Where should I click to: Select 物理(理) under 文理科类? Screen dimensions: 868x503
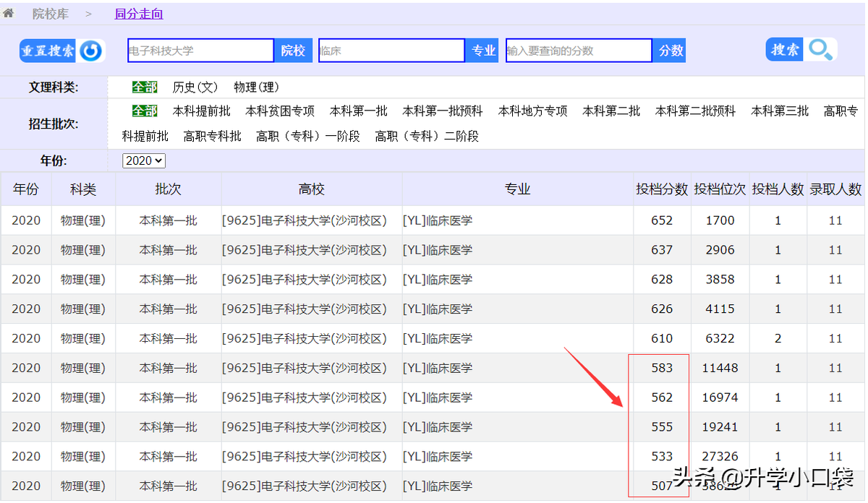[x=257, y=86]
